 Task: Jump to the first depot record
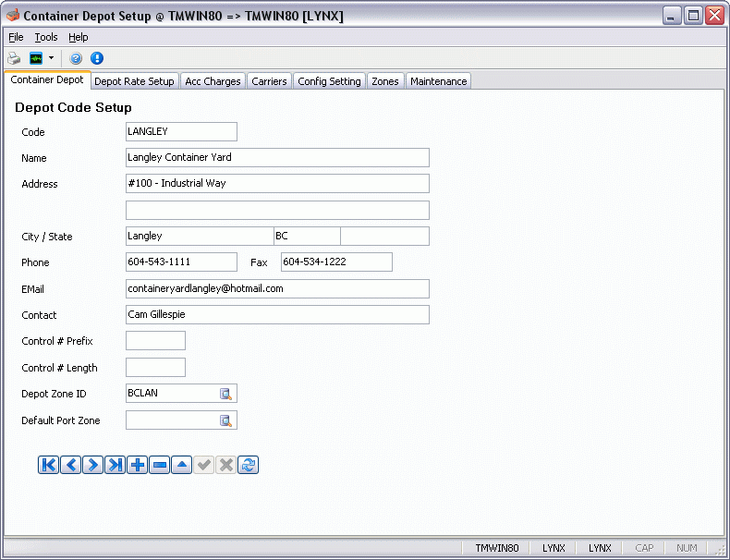click(49, 465)
